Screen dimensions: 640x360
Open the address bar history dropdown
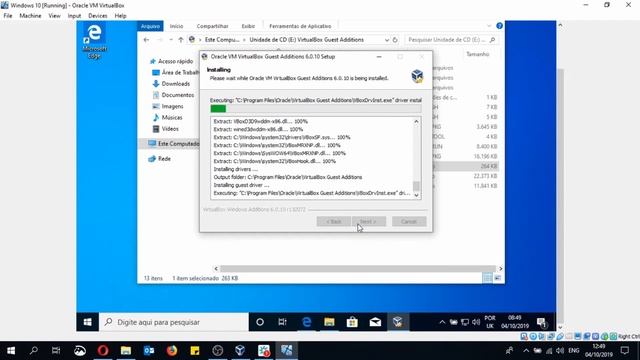387,40
